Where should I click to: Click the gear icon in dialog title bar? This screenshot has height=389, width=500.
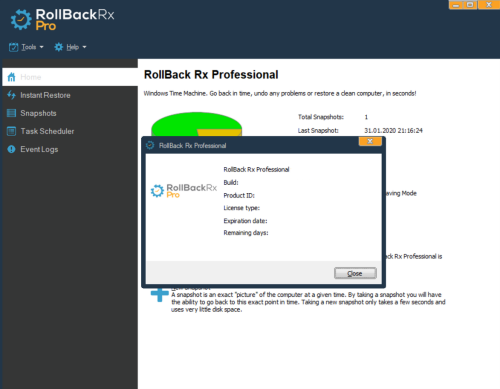[150, 145]
